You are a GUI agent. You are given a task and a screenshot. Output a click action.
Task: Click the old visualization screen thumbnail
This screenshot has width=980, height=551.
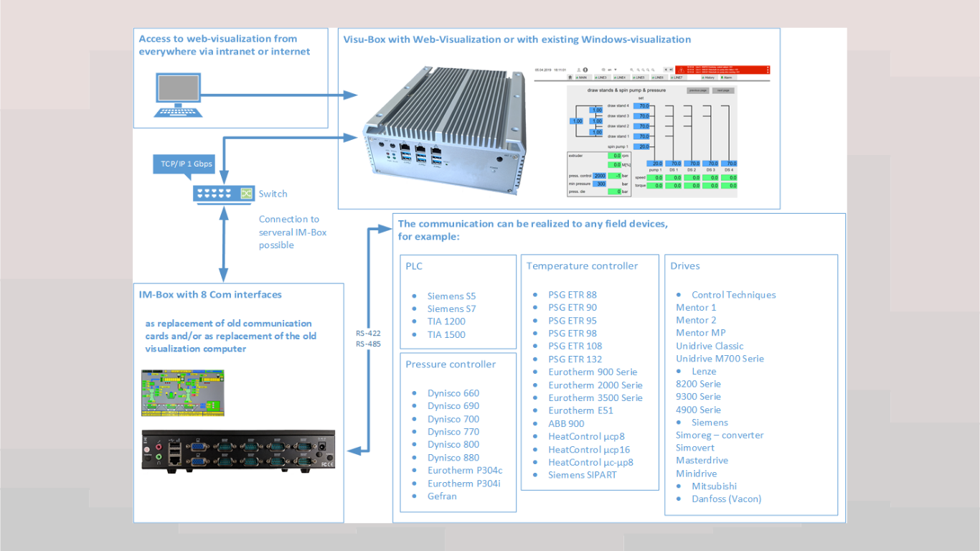click(x=183, y=392)
